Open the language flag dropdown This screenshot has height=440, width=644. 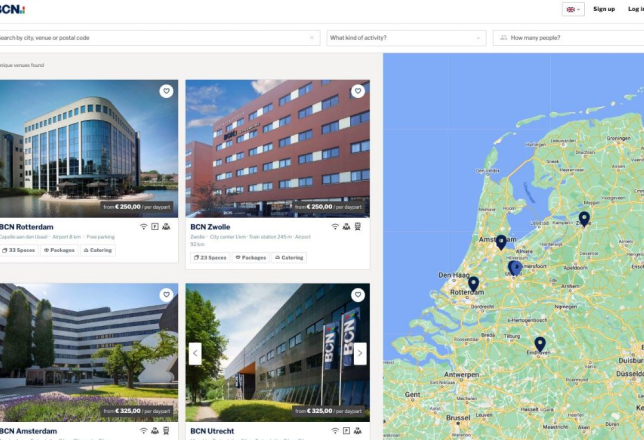point(573,9)
